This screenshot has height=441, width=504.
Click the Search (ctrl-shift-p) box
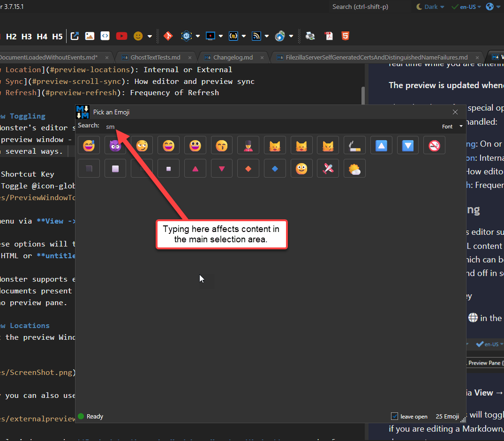(x=369, y=7)
